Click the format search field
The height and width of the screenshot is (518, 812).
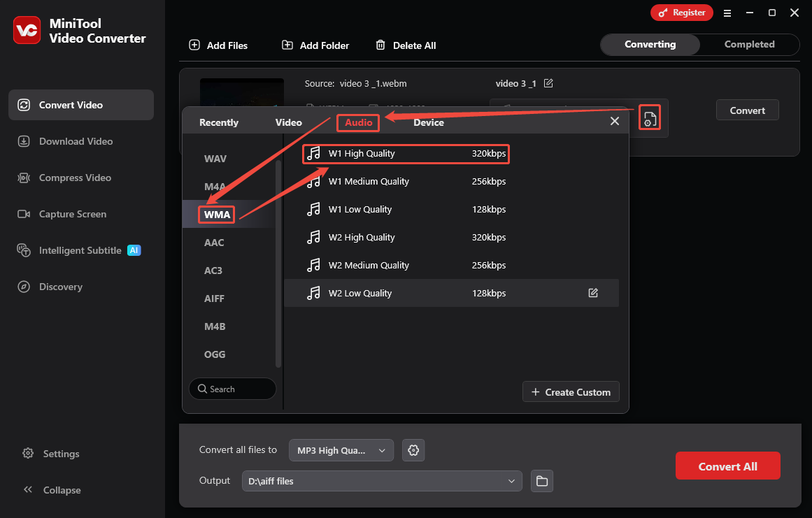click(232, 388)
